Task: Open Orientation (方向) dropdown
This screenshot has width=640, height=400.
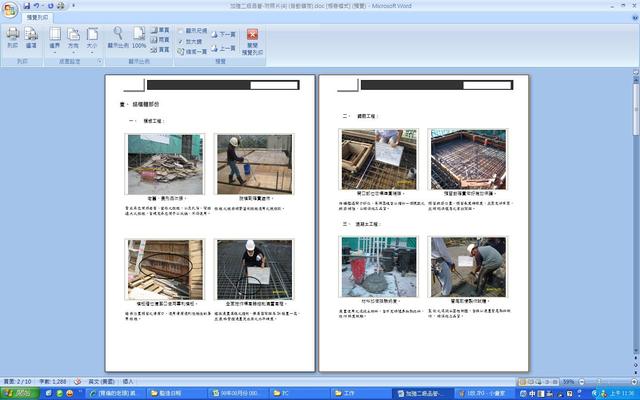Action: coord(73,38)
